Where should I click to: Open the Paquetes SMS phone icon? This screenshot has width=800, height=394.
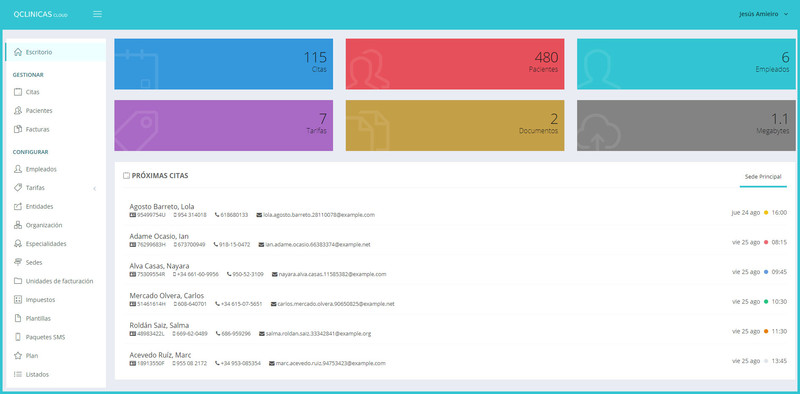click(x=18, y=337)
